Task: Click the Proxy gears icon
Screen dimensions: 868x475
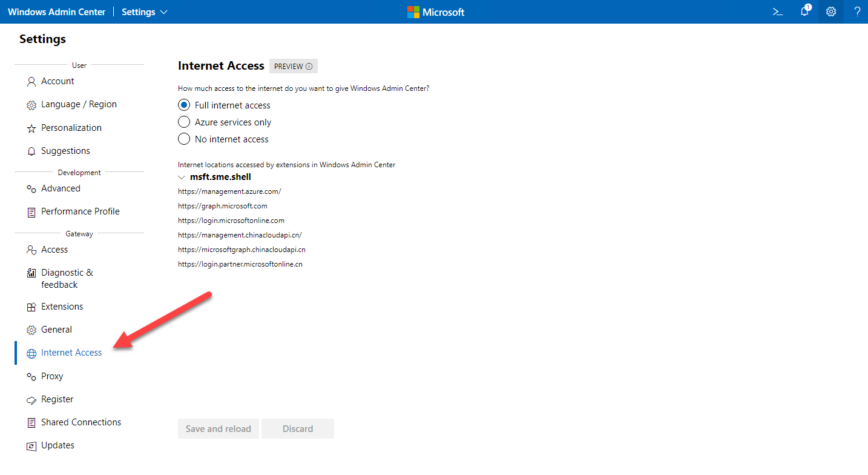Action: pos(31,377)
